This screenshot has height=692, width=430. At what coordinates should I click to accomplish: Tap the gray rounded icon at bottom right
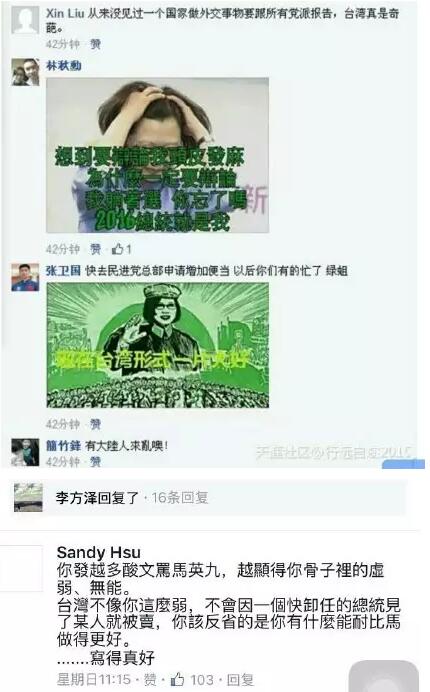[x=384, y=676]
